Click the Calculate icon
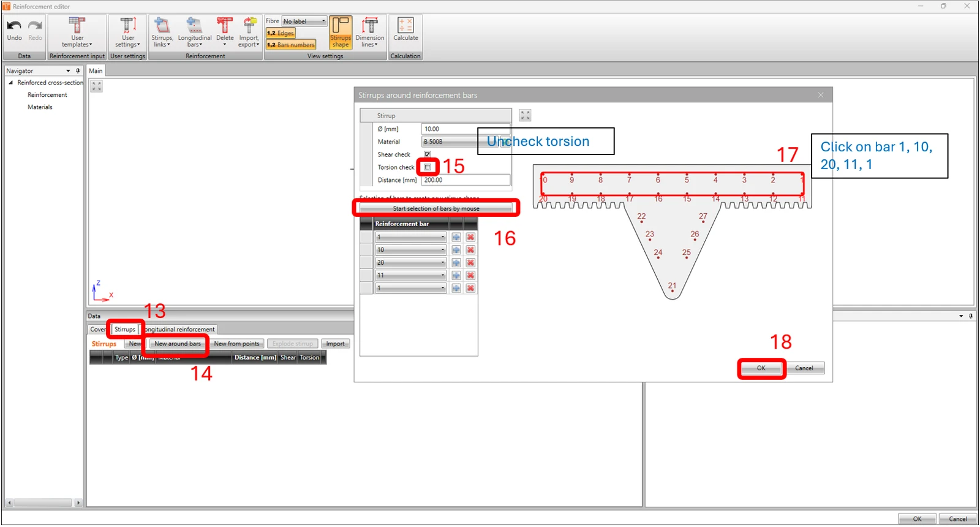980x527 pixels. click(x=405, y=29)
